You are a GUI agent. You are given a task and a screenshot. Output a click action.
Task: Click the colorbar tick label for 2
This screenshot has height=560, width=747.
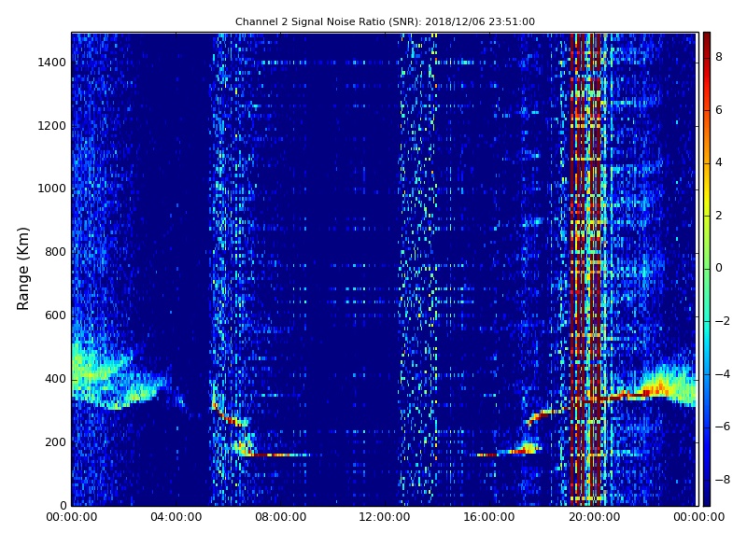[x=718, y=216]
